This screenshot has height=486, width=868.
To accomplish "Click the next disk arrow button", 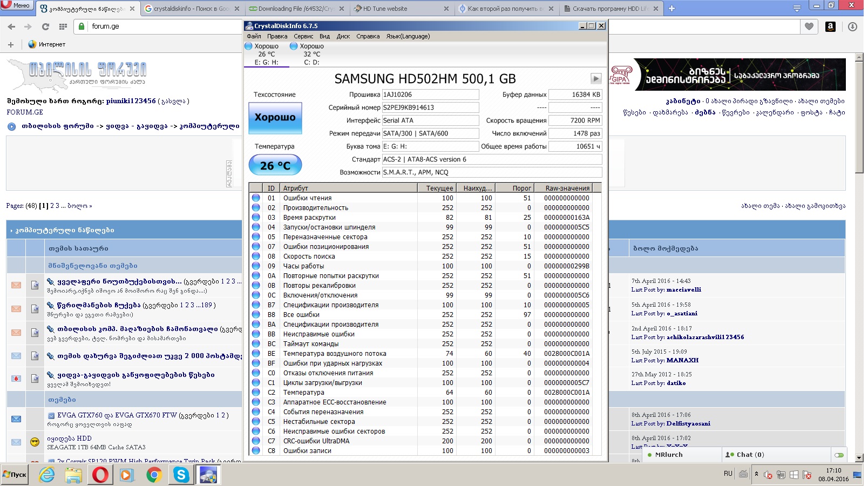I will coord(595,79).
